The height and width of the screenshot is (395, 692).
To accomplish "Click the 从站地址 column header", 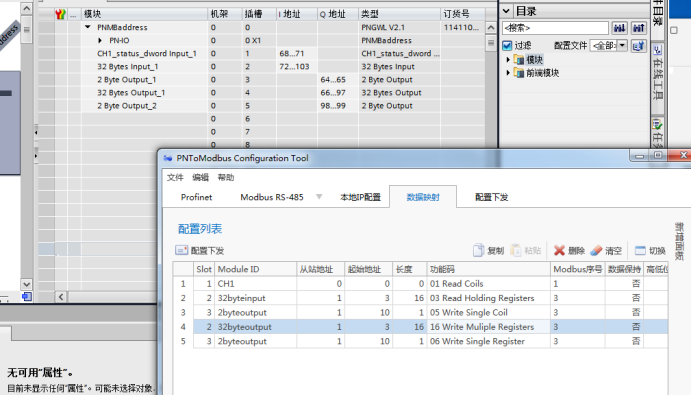I will coord(320,269).
